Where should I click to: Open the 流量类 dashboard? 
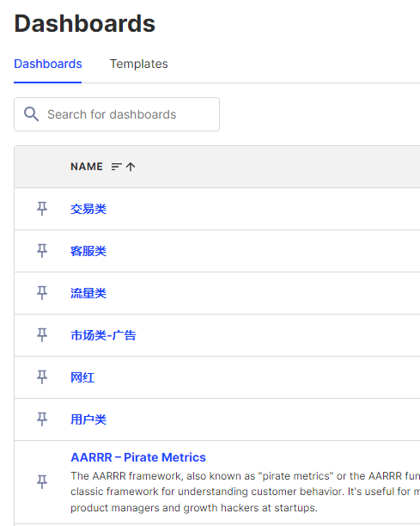click(88, 293)
